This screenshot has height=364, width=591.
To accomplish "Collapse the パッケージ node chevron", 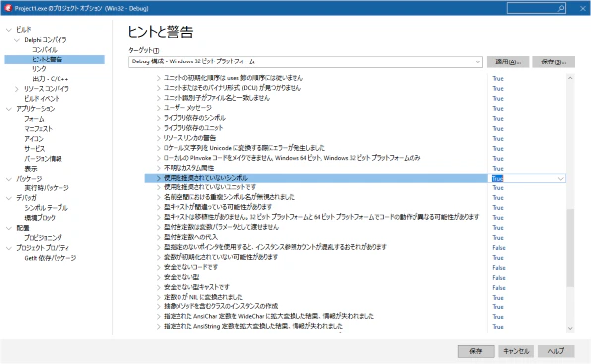I will [9, 179].
